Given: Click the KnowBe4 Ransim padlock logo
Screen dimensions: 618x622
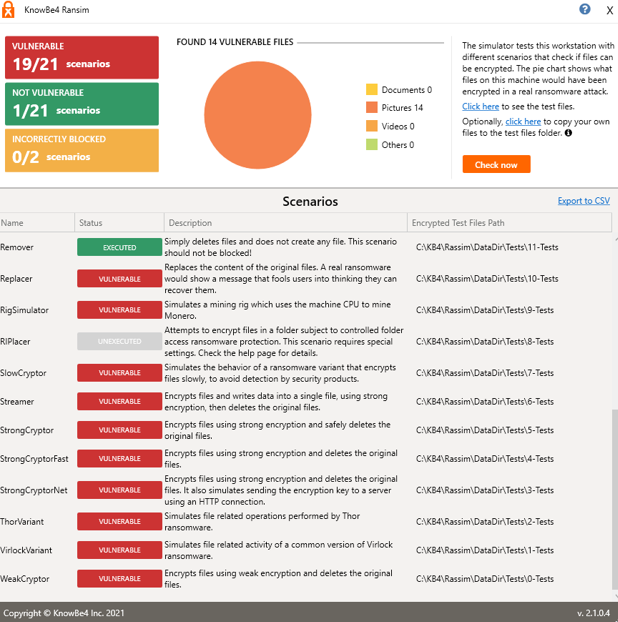Looking at the screenshot, I should 8,10.
